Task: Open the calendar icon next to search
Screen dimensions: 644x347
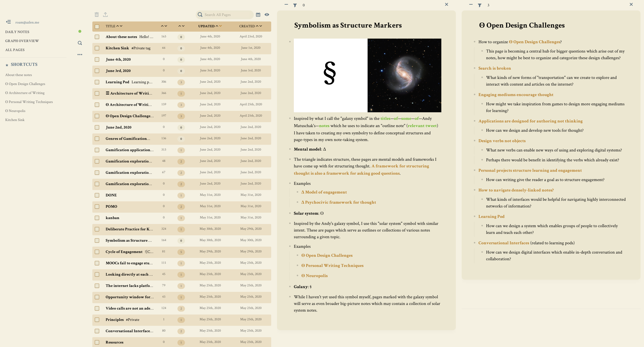Action: pyautogui.click(x=258, y=15)
